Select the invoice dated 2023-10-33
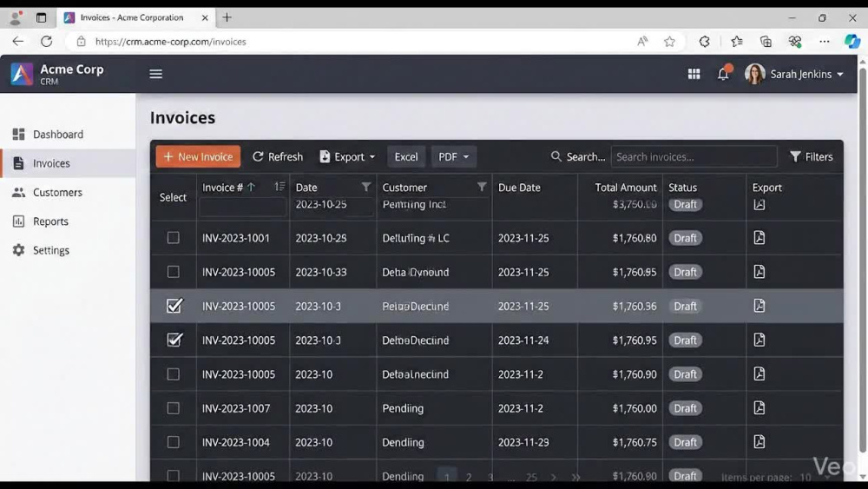 coord(174,272)
